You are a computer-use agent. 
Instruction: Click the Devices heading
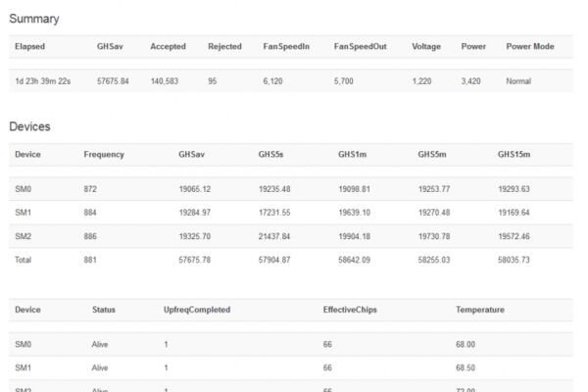(29, 126)
